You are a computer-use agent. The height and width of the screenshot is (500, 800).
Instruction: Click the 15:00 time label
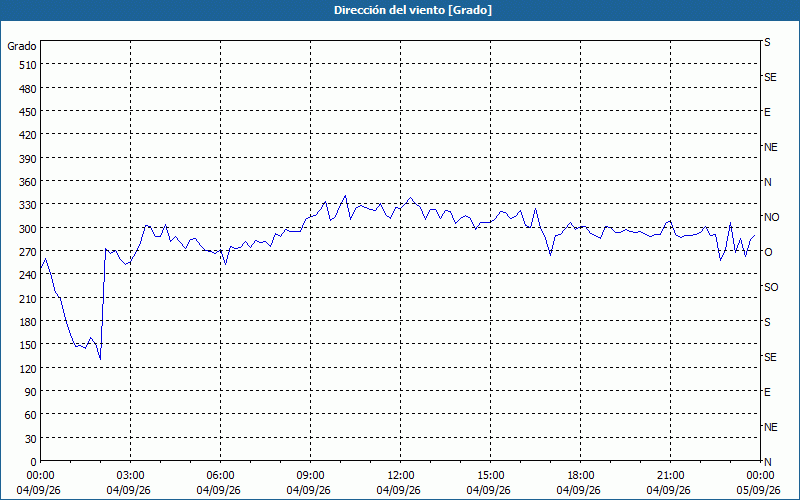coord(490,476)
